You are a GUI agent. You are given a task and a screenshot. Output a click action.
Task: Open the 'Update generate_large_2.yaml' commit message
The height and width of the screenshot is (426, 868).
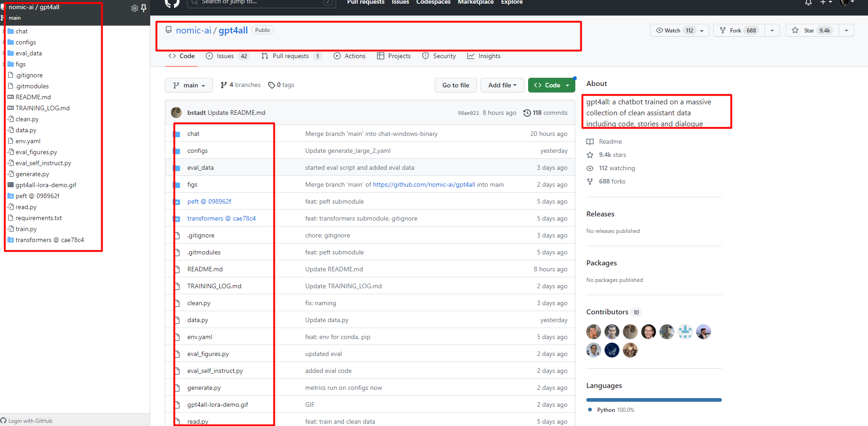pos(348,151)
